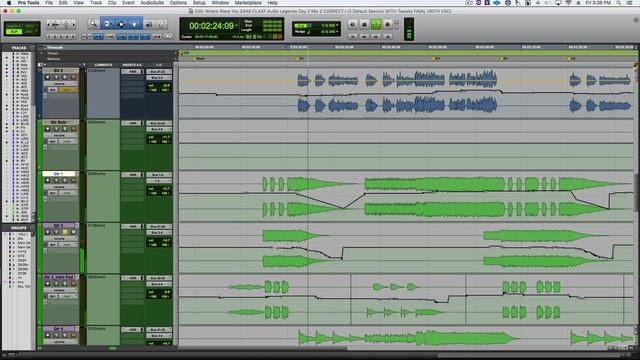Screen dimensions: 640x360
Task: Record-enable the Gtr Solo track
Action: tap(48, 129)
